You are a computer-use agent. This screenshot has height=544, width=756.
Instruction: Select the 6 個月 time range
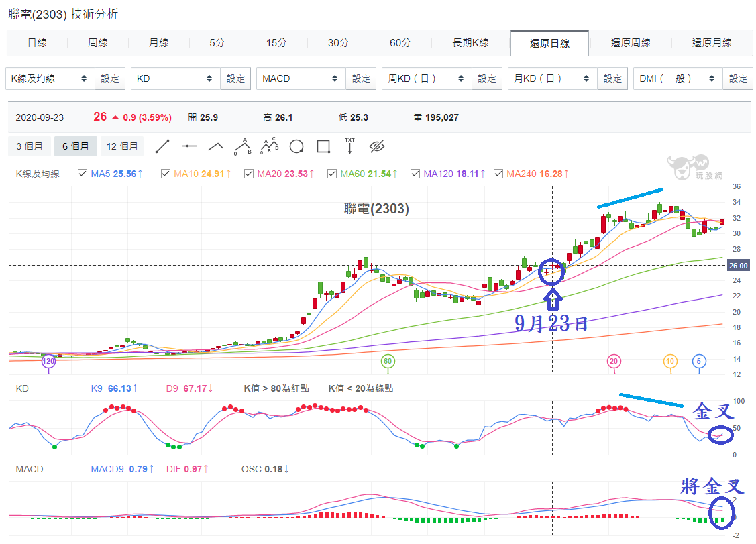click(76, 146)
